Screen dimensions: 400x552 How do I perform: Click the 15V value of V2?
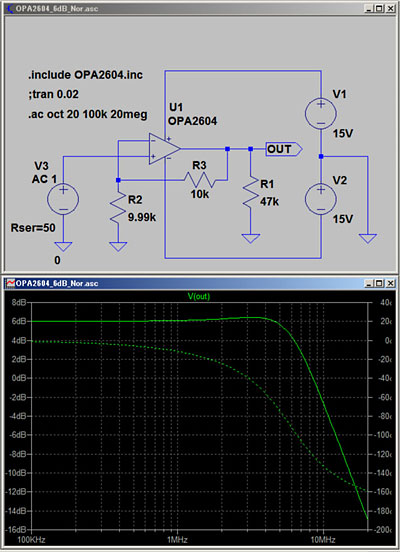click(x=343, y=219)
